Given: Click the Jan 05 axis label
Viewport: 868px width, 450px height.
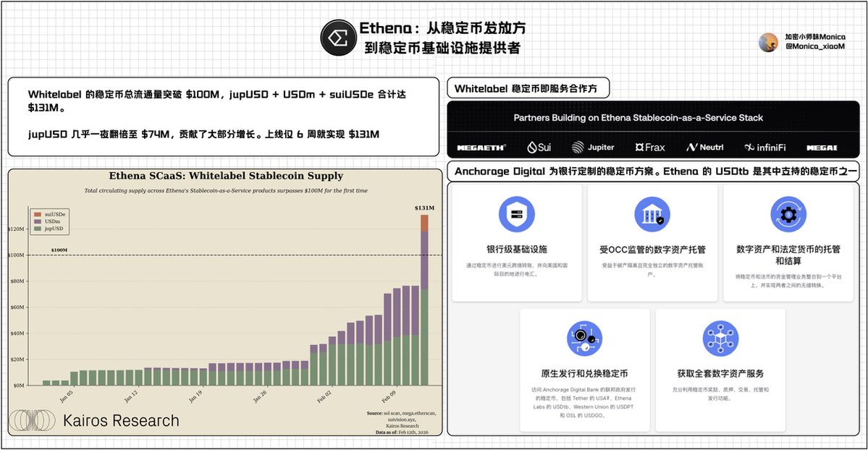Looking at the screenshot, I should [x=66, y=396].
